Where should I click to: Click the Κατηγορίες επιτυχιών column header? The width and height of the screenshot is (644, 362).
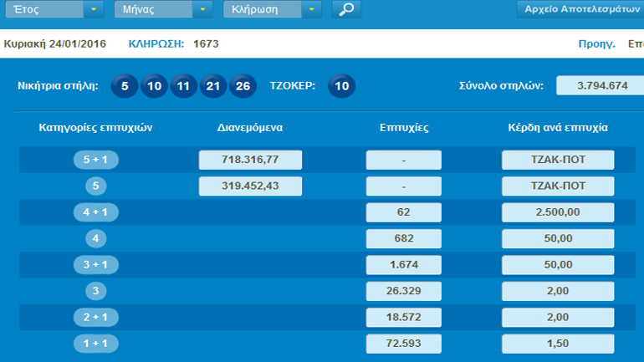(95, 128)
